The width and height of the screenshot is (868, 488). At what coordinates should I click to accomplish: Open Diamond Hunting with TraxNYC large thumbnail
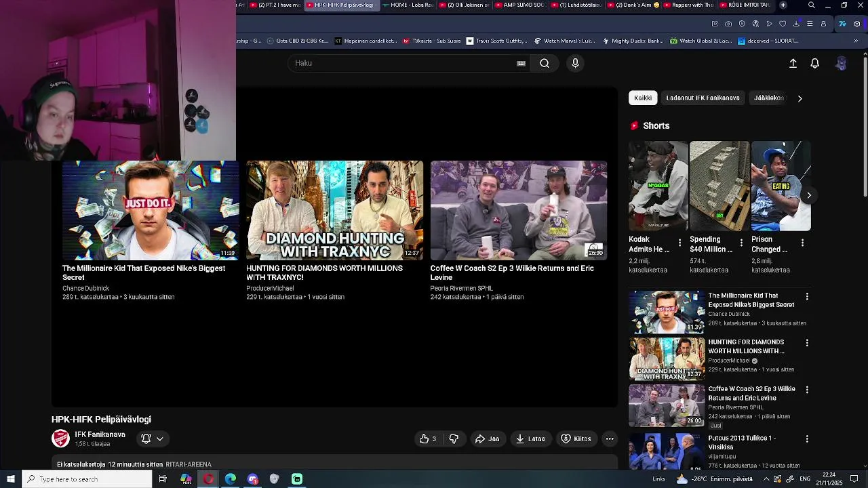coord(334,210)
